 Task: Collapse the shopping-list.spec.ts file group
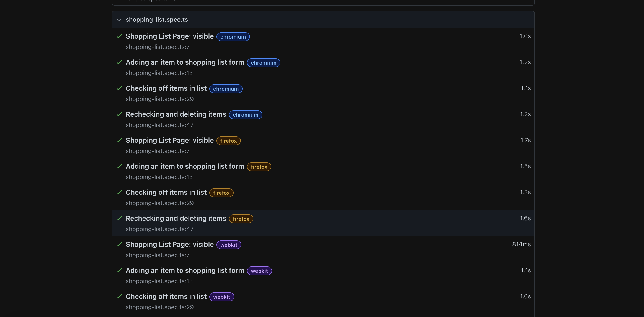coord(119,20)
